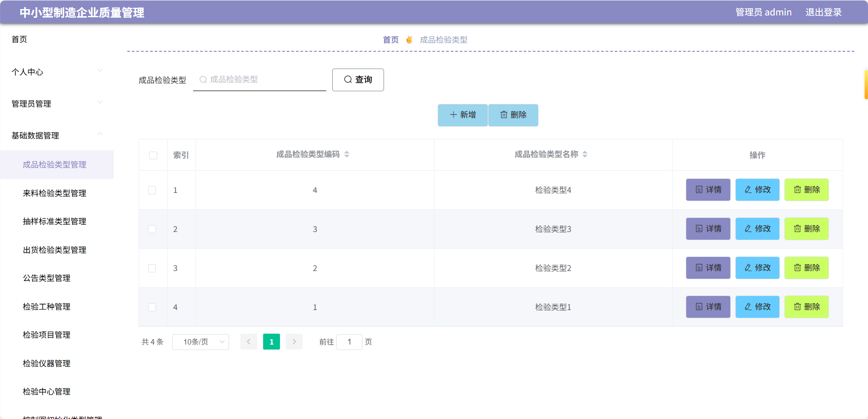Click the 共 4 条 total count text

click(152, 342)
